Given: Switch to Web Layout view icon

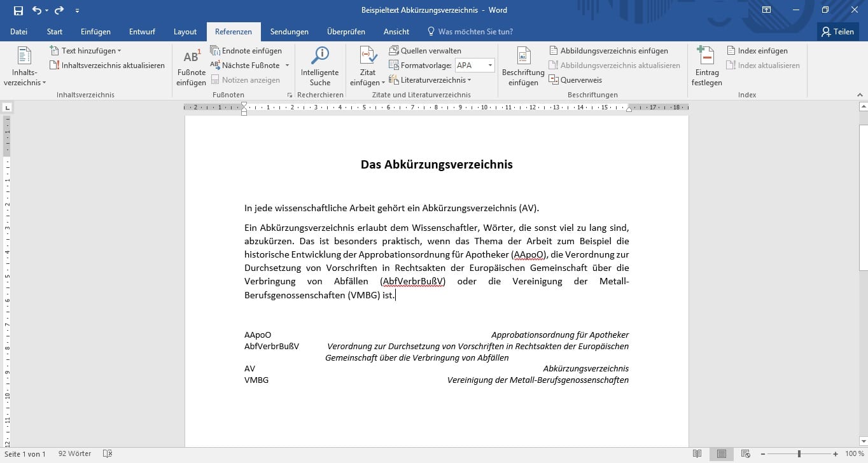Looking at the screenshot, I should (746, 454).
